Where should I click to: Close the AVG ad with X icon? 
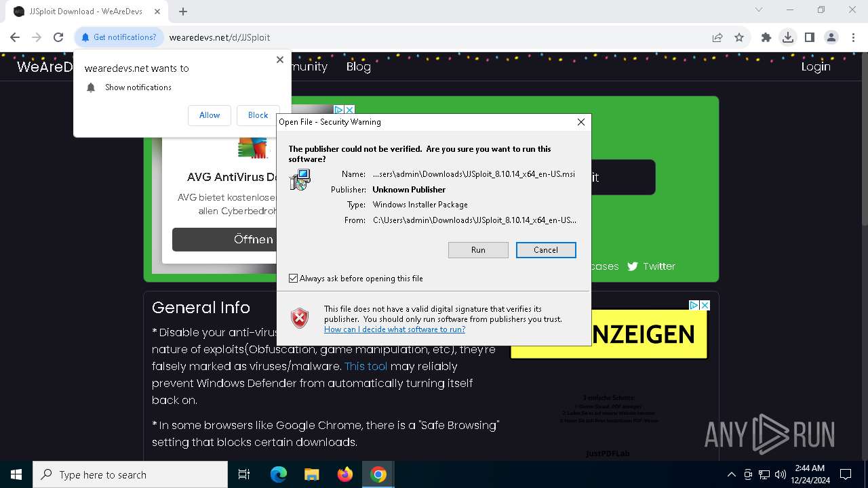[x=350, y=110]
